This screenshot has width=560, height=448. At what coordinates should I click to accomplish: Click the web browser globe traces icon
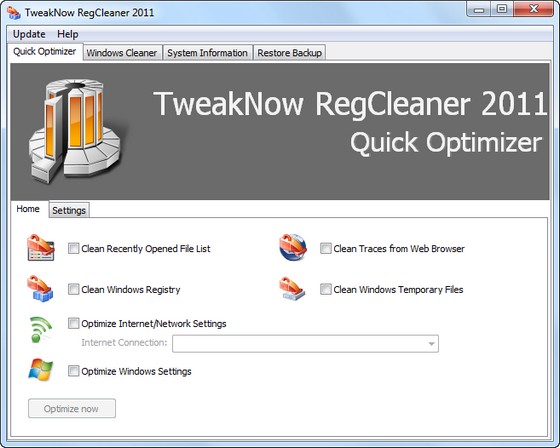pyautogui.click(x=293, y=247)
